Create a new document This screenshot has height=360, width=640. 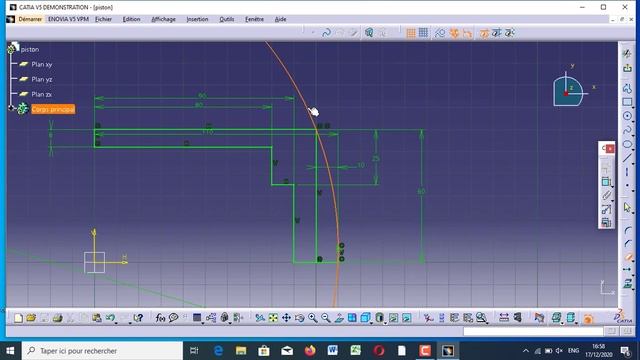click(x=18, y=318)
